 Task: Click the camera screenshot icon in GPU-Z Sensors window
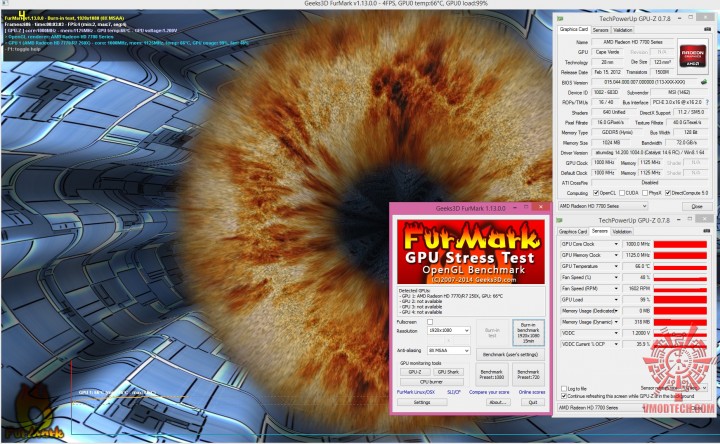[707, 231]
